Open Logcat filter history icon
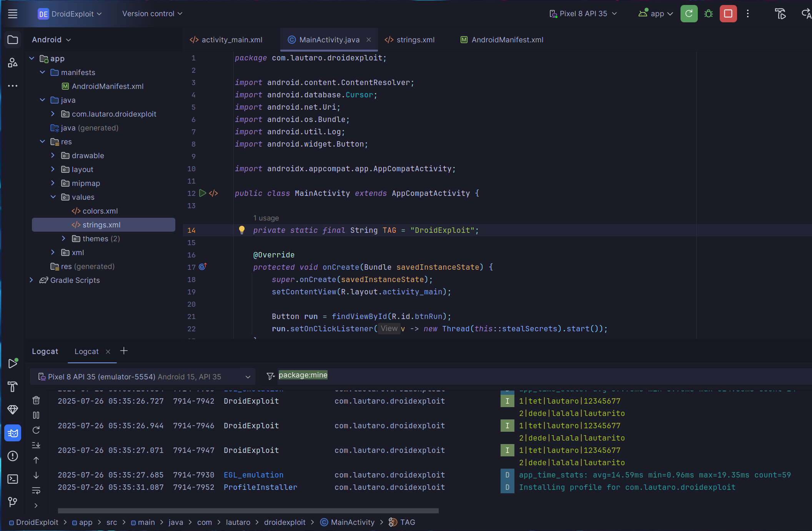The height and width of the screenshot is (531, 812). coord(271,376)
